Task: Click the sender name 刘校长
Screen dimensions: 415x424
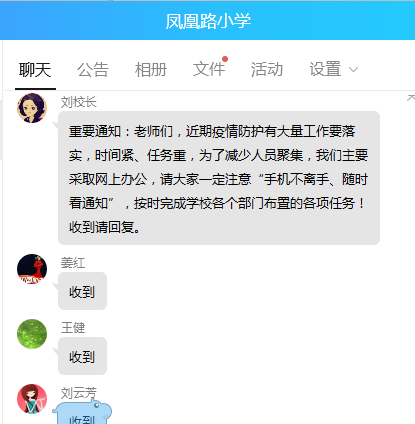Action: tap(79, 102)
